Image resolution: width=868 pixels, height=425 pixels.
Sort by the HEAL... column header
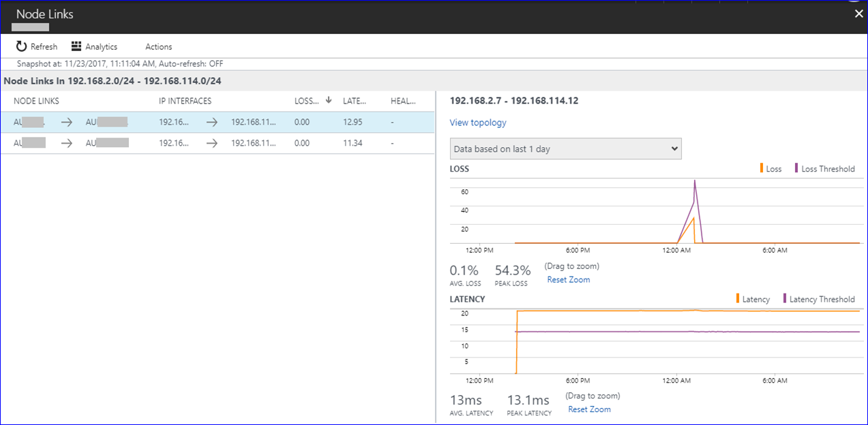click(x=403, y=101)
